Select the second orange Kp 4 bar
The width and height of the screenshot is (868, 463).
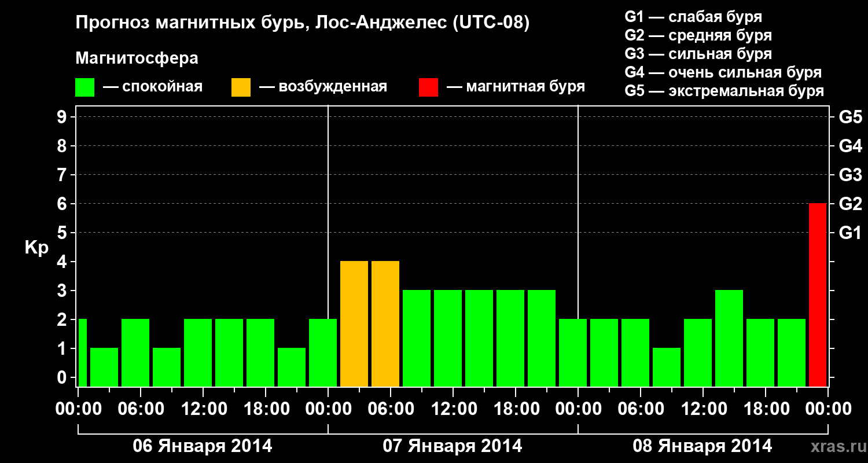(385, 324)
